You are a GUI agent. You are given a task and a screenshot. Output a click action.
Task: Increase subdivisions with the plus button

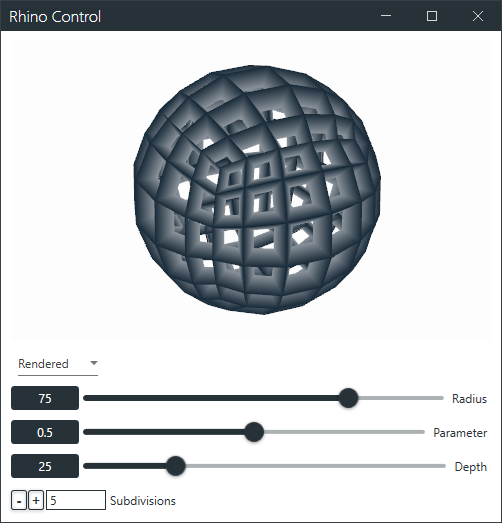36,500
